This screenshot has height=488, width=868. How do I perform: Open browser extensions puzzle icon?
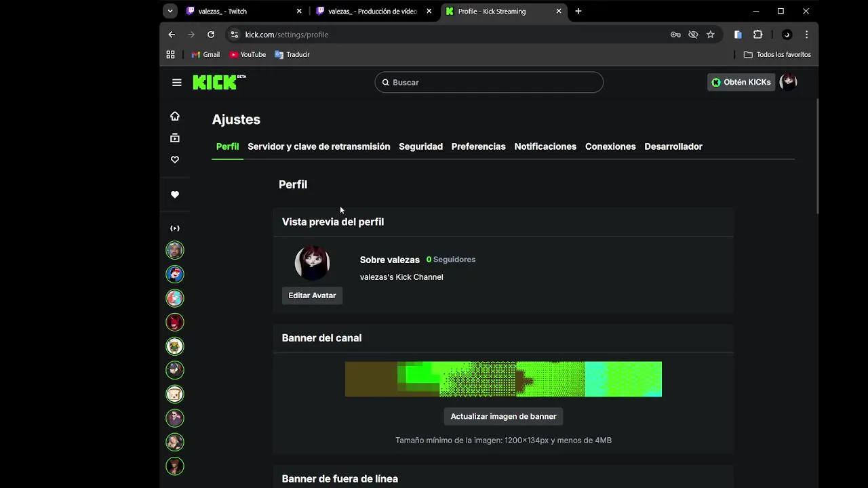pyautogui.click(x=758, y=35)
